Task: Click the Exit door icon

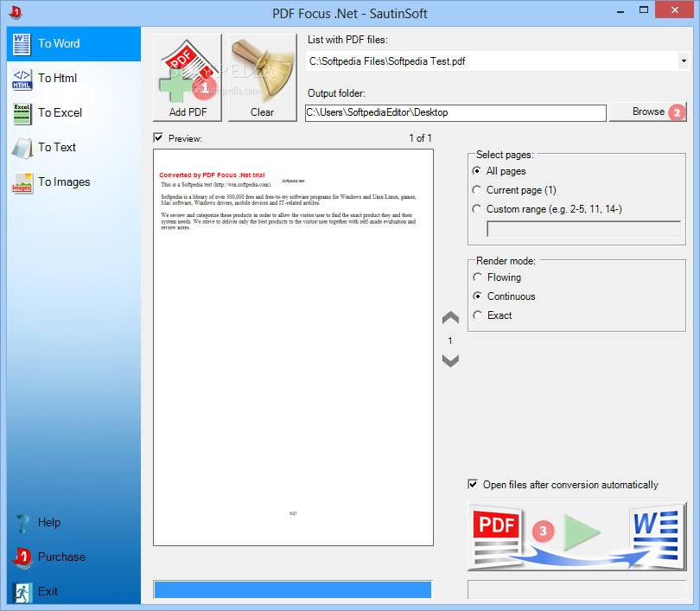Action: pos(22,592)
